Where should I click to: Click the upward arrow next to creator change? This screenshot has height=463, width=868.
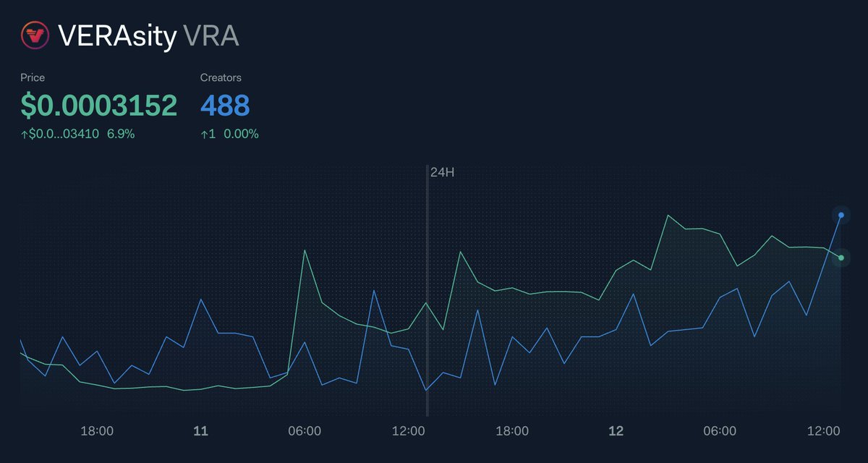pyautogui.click(x=205, y=133)
